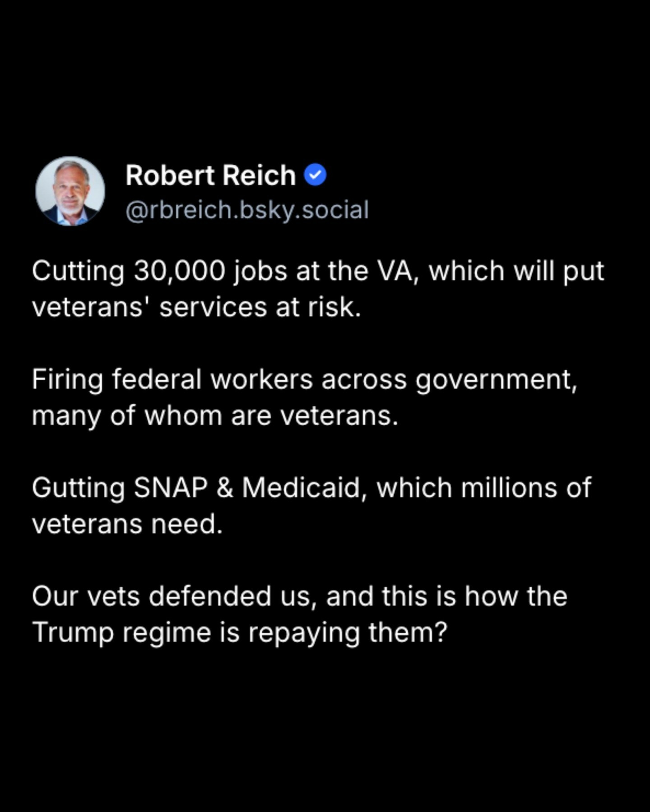Click the word "SNAP" in the post
Image resolution: width=650 pixels, height=812 pixels.
(171, 488)
